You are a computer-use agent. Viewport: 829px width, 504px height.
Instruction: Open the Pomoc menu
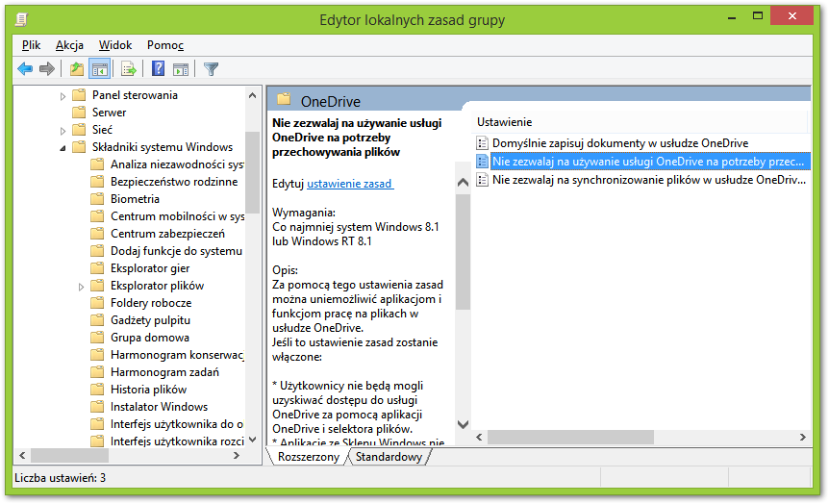pos(165,45)
